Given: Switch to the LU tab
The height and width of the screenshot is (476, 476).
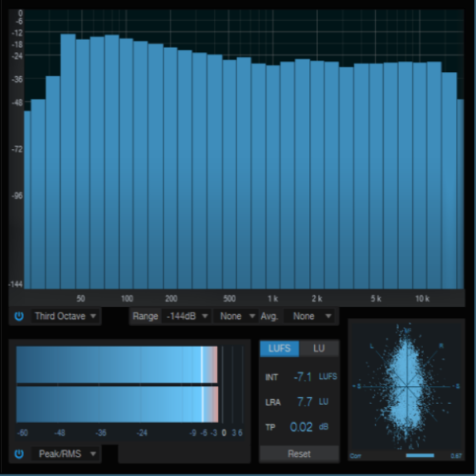Looking at the screenshot, I should (319, 349).
